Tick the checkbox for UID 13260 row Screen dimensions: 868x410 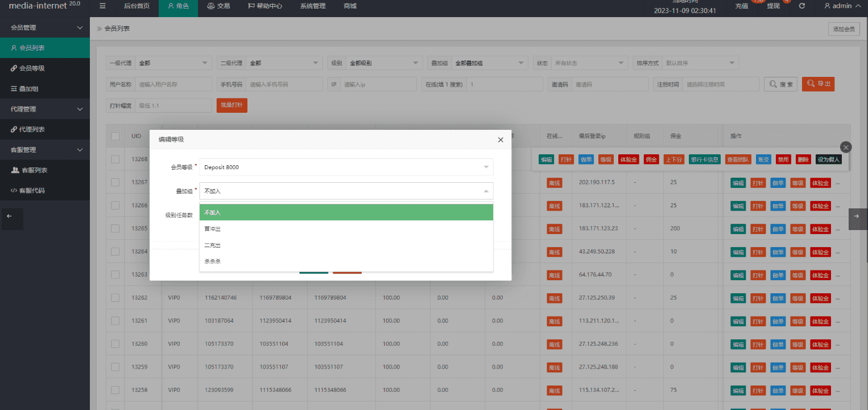(x=115, y=344)
